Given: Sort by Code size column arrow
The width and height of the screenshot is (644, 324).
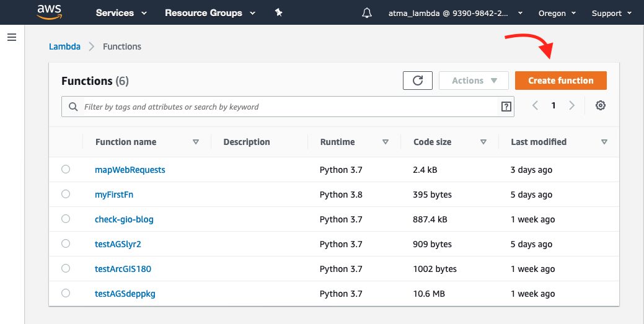Looking at the screenshot, I should [483, 142].
